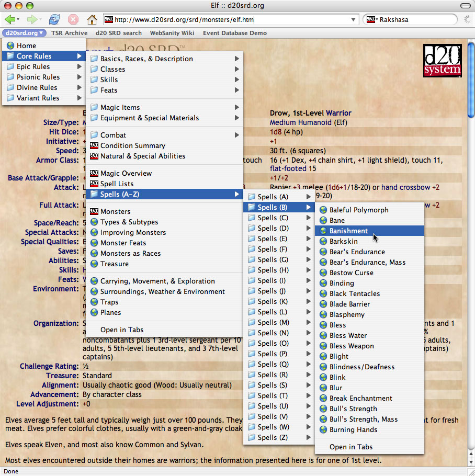
Task: Open Carrying, Movement, & Exploration bookmark
Action: 165,281
